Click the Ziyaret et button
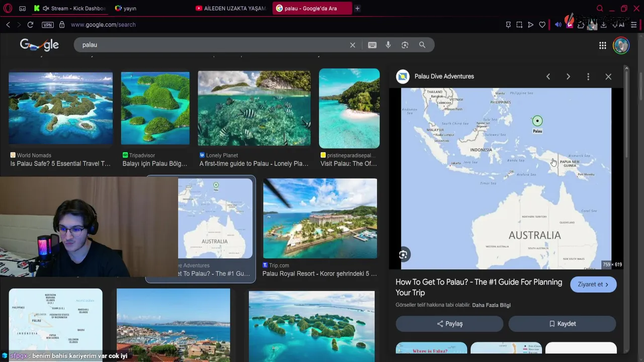Viewport: 644px width, 362px height. (x=593, y=285)
